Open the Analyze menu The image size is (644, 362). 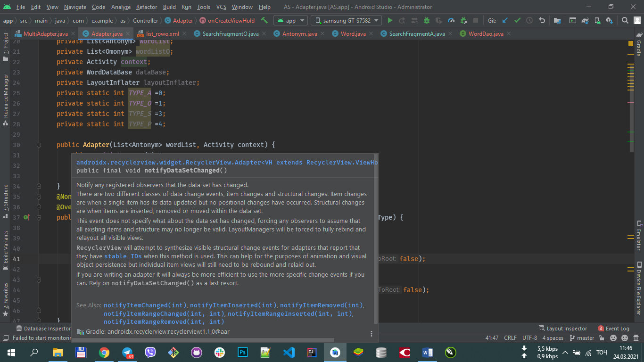(121, 7)
